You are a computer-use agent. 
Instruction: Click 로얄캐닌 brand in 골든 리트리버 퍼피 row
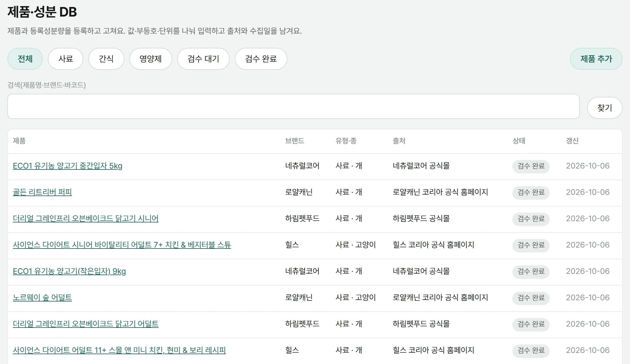pyautogui.click(x=299, y=192)
